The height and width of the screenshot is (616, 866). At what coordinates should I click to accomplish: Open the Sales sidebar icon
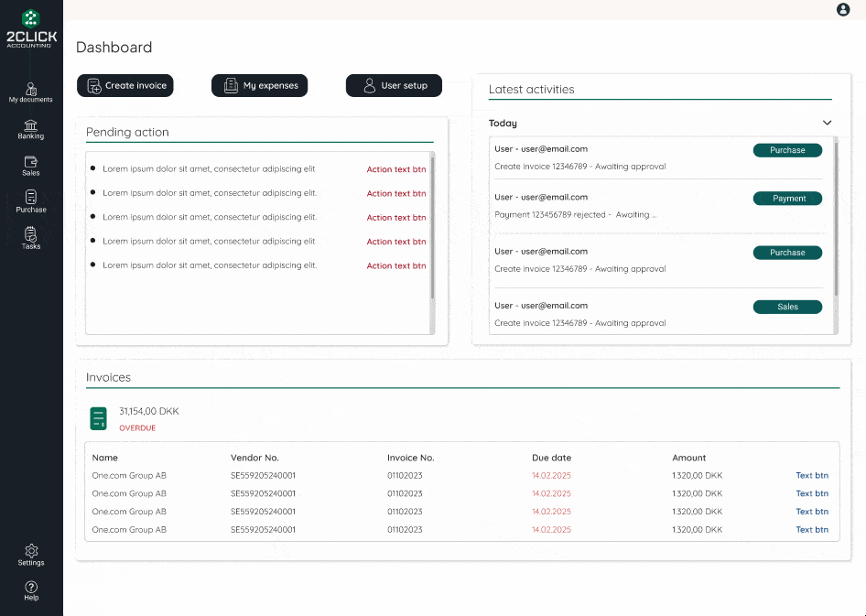pyautogui.click(x=31, y=165)
